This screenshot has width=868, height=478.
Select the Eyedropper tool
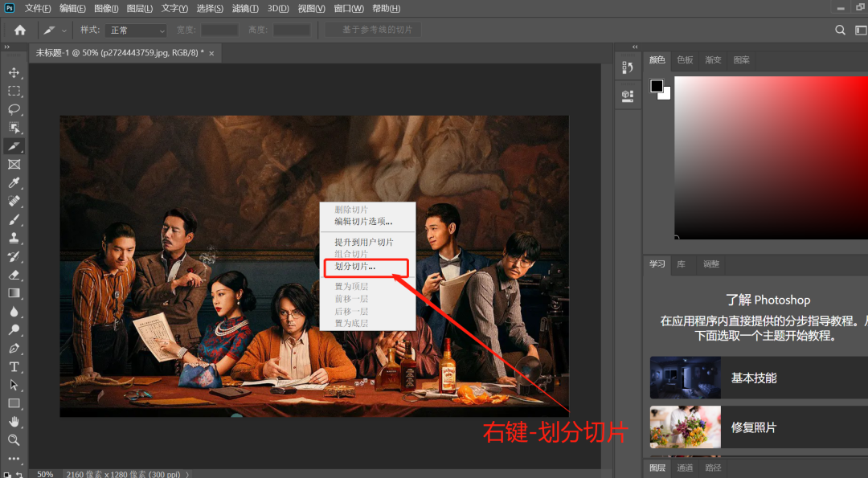point(14,183)
